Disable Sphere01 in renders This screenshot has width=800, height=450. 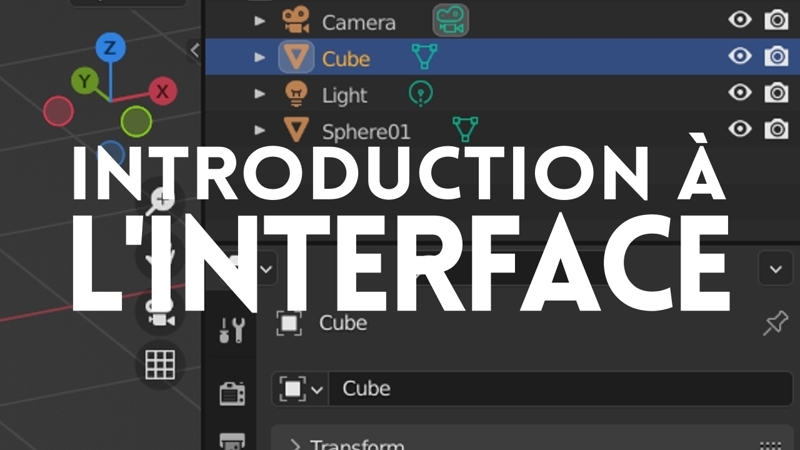pos(776,129)
